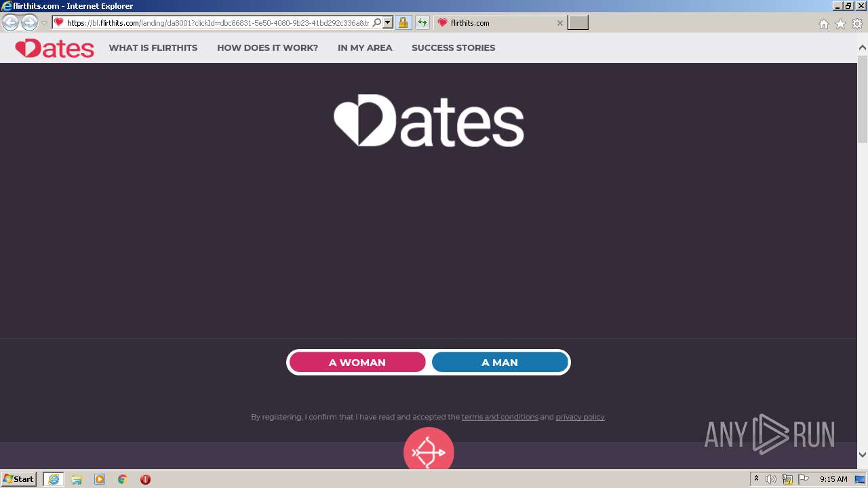Image resolution: width=868 pixels, height=488 pixels.
Task: Click the Dates heart logo in header
Action: [x=54, y=48]
